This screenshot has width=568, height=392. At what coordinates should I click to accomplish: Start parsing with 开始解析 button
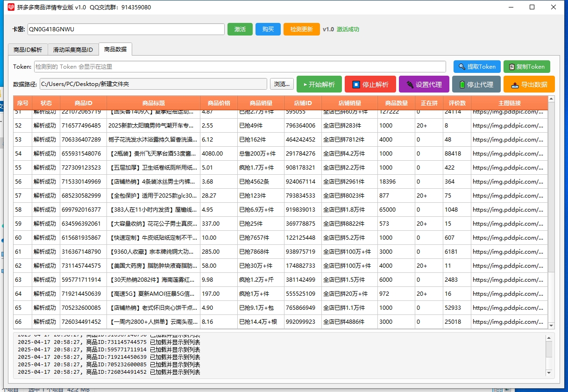click(x=319, y=84)
